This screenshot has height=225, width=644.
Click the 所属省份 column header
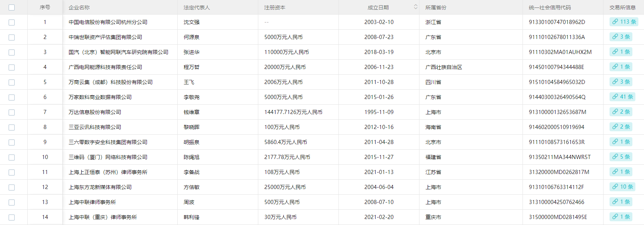coord(436,7)
